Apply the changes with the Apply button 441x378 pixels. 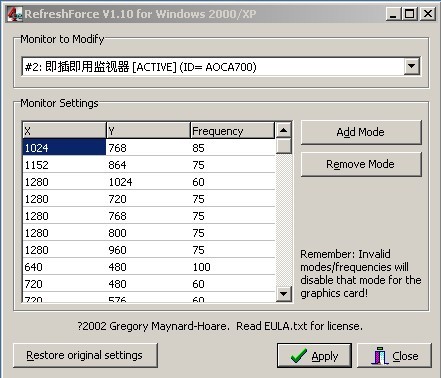[314, 356]
